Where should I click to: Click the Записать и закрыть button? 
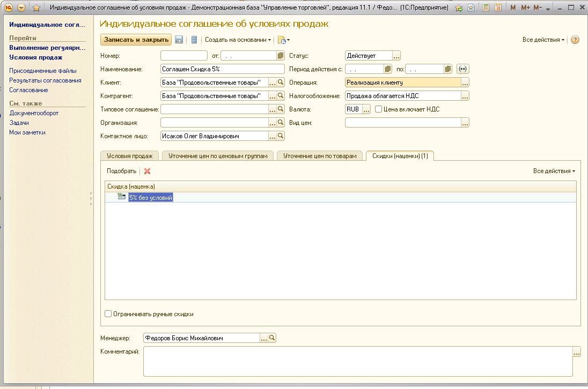pos(136,40)
